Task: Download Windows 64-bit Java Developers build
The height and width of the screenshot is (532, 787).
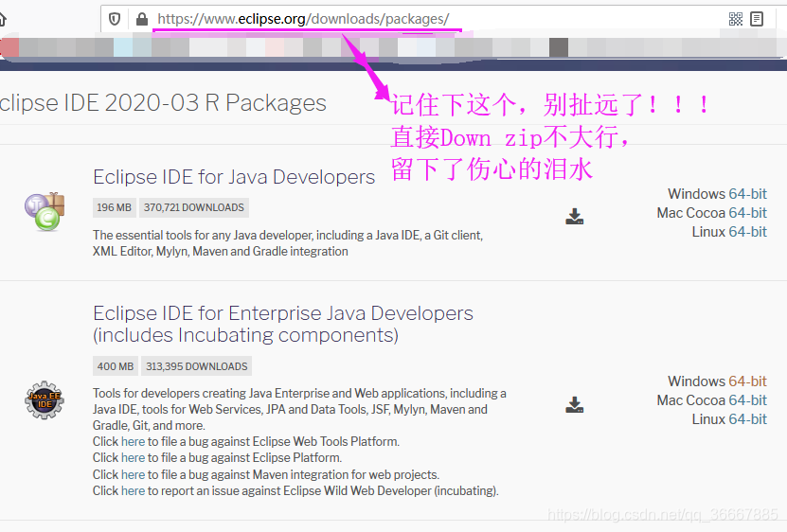Action: (x=747, y=194)
